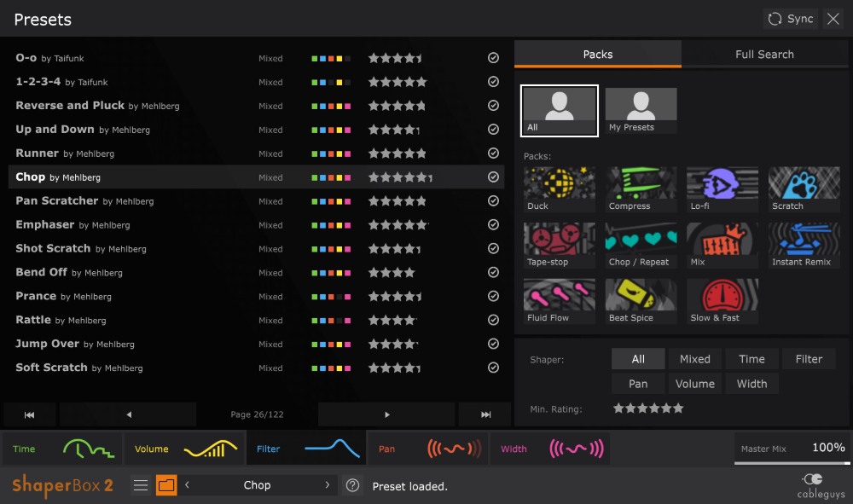
Task: Toggle the check mark for Emphaser preset
Action: pyautogui.click(x=493, y=224)
